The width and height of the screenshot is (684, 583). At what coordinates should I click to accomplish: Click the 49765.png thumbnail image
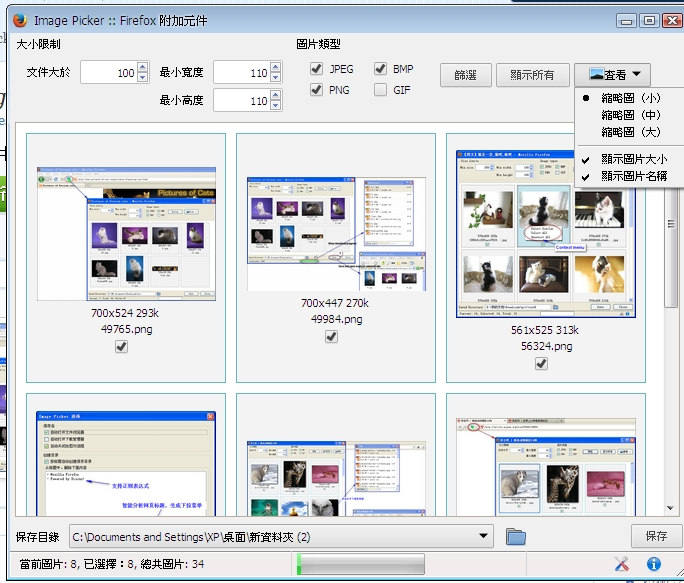point(127,233)
